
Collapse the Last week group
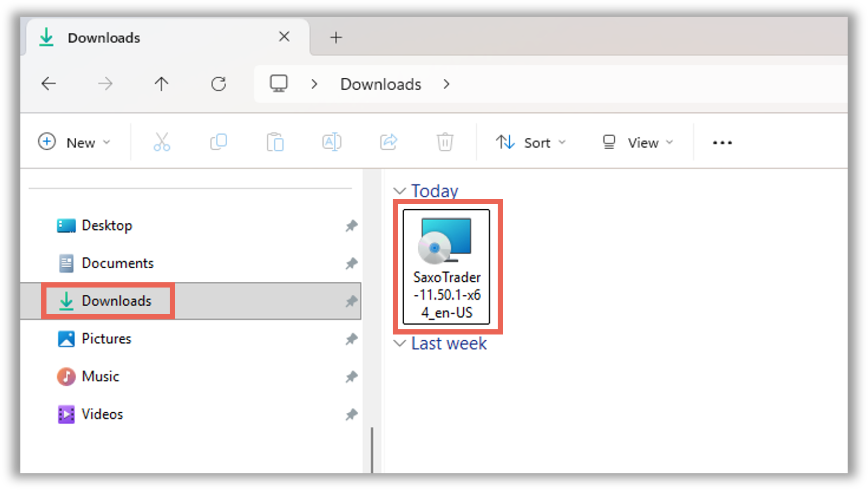coord(400,343)
